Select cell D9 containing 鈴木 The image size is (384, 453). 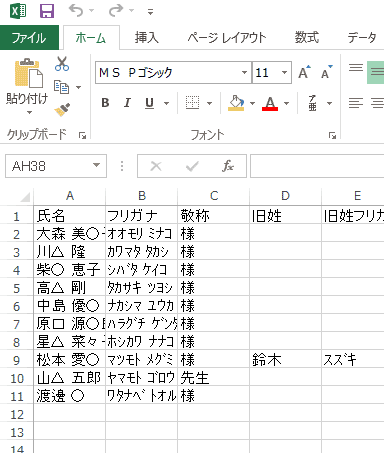click(x=286, y=360)
